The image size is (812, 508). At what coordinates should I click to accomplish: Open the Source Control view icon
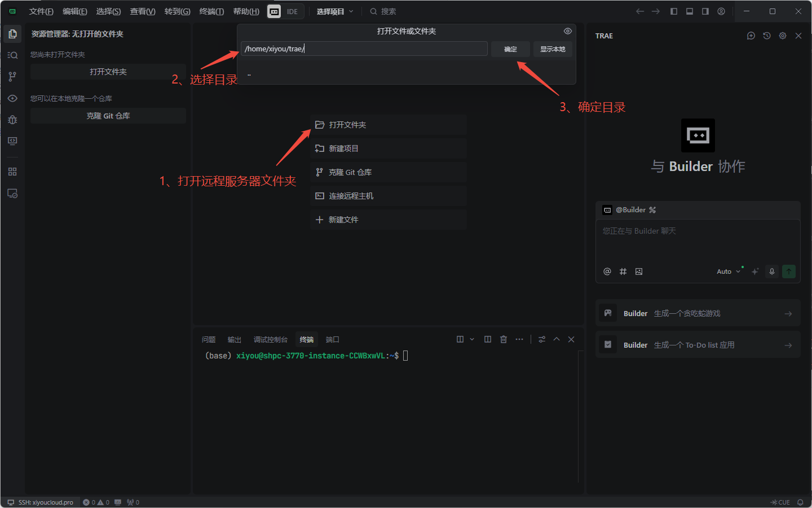[12, 77]
